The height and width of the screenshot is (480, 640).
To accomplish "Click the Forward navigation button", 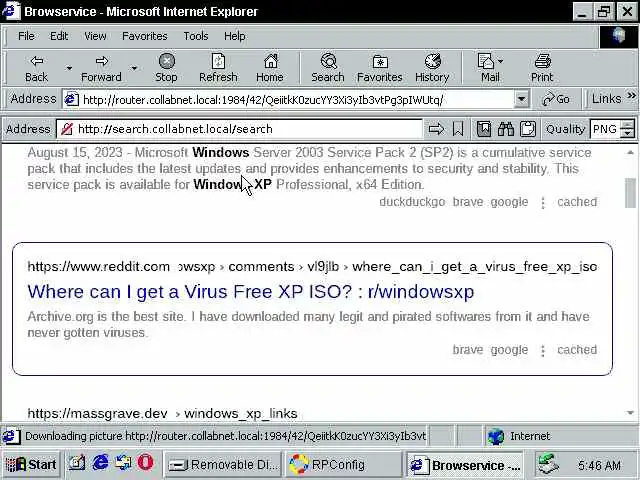I will tap(101, 68).
